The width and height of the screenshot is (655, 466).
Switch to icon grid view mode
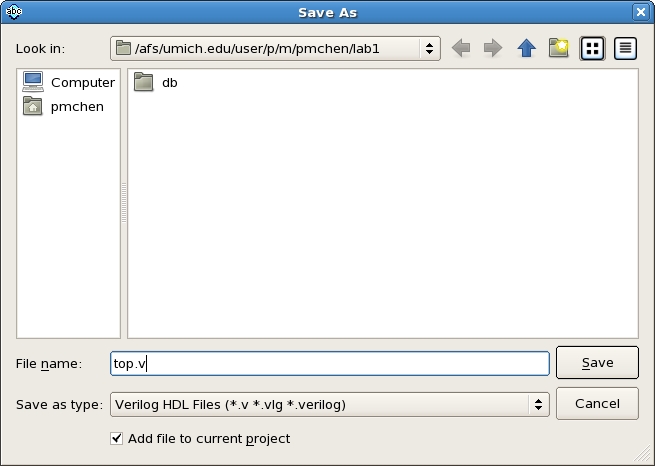(x=592, y=48)
